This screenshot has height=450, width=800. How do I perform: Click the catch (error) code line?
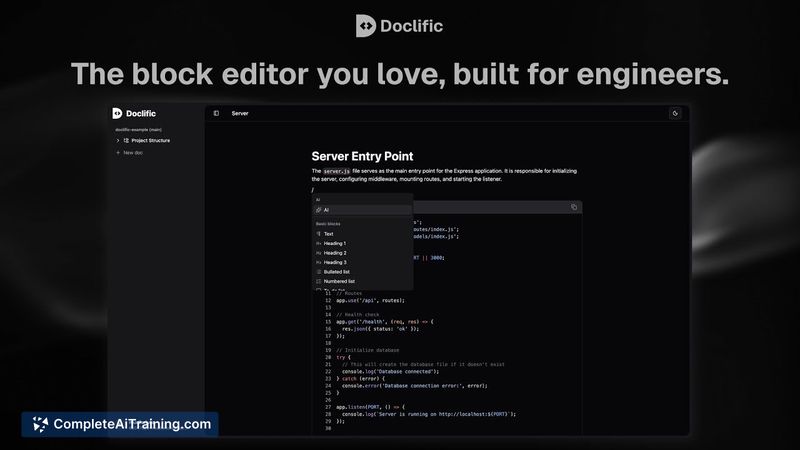361,379
